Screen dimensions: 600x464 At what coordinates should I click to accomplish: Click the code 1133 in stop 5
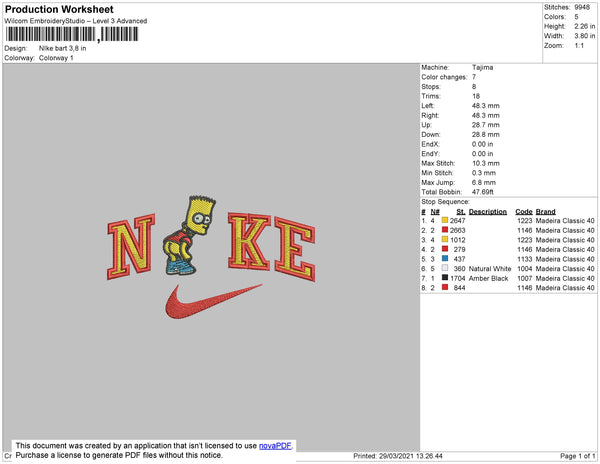click(x=525, y=259)
